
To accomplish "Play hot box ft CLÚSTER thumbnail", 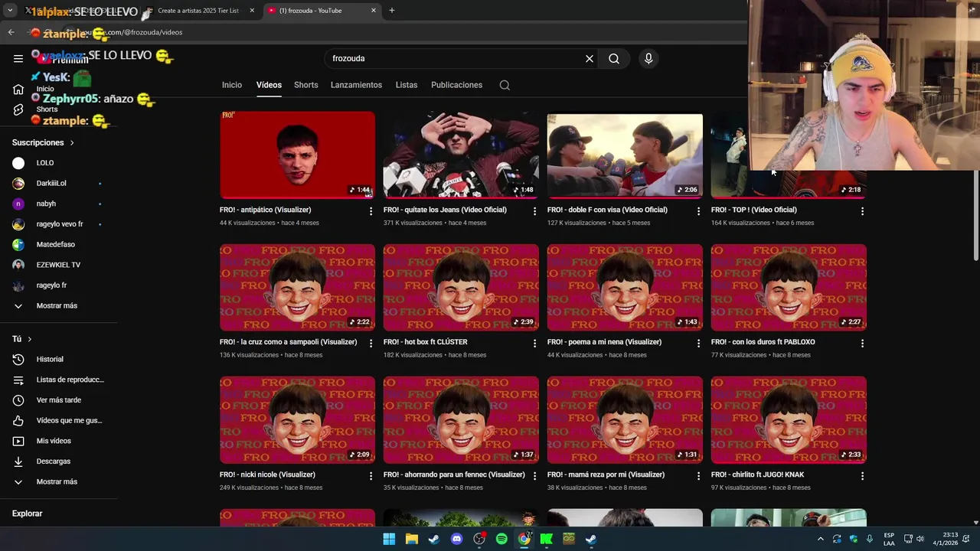I will coord(461,288).
